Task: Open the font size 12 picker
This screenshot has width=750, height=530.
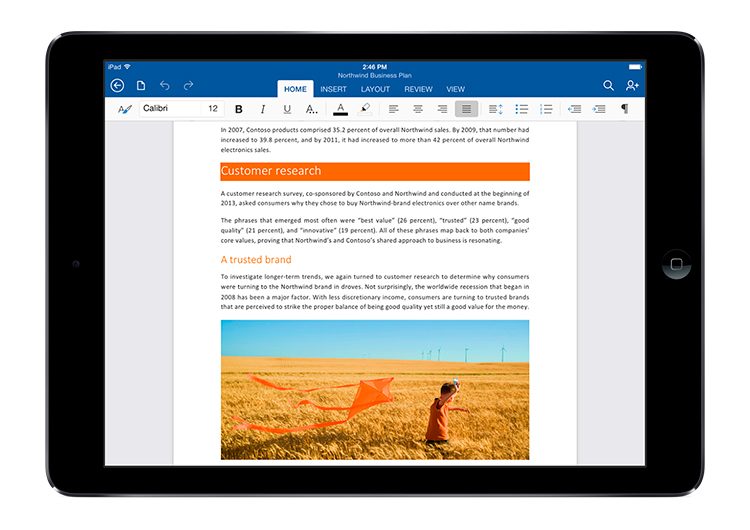Action: 213,109
